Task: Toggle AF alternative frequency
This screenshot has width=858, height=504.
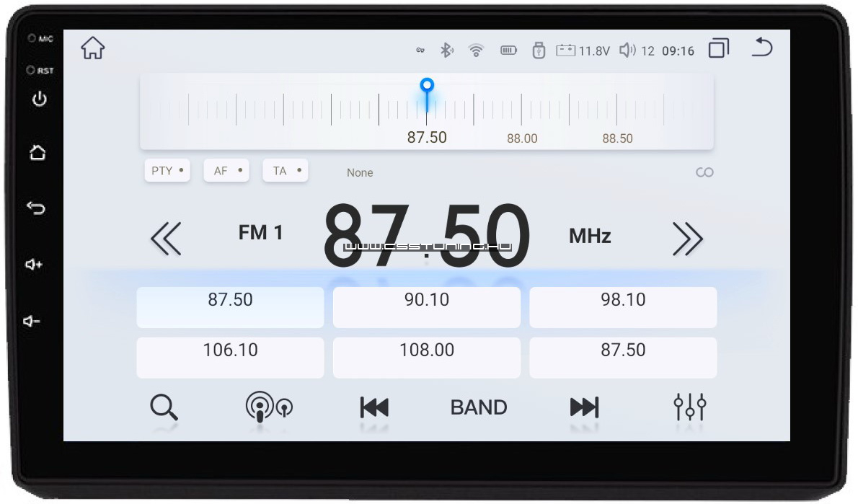Action: tap(226, 171)
